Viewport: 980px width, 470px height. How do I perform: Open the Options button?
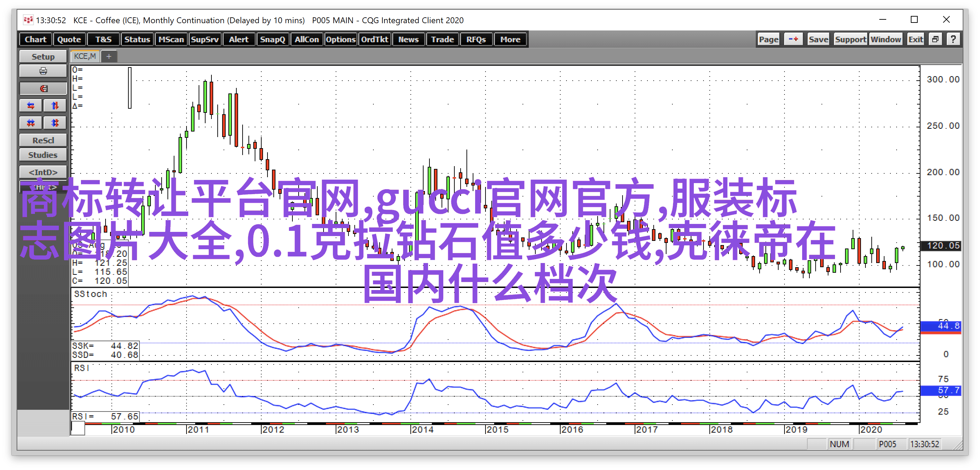click(x=341, y=39)
